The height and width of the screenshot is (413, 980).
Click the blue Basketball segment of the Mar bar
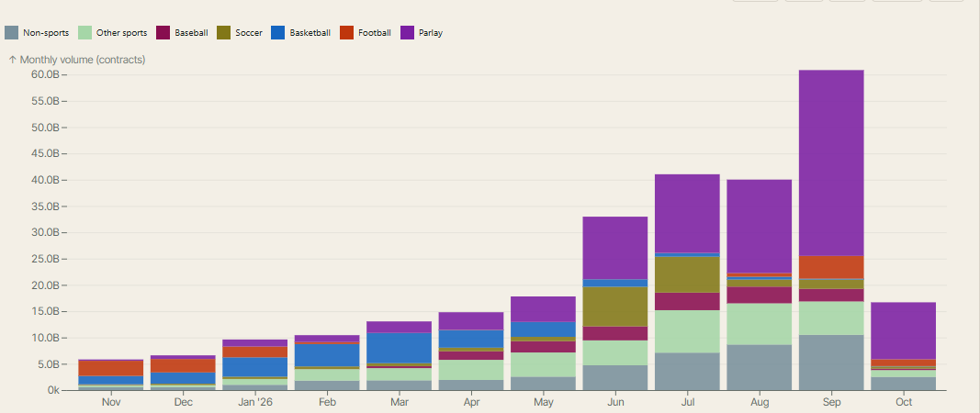pyautogui.click(x=399, y=348)
